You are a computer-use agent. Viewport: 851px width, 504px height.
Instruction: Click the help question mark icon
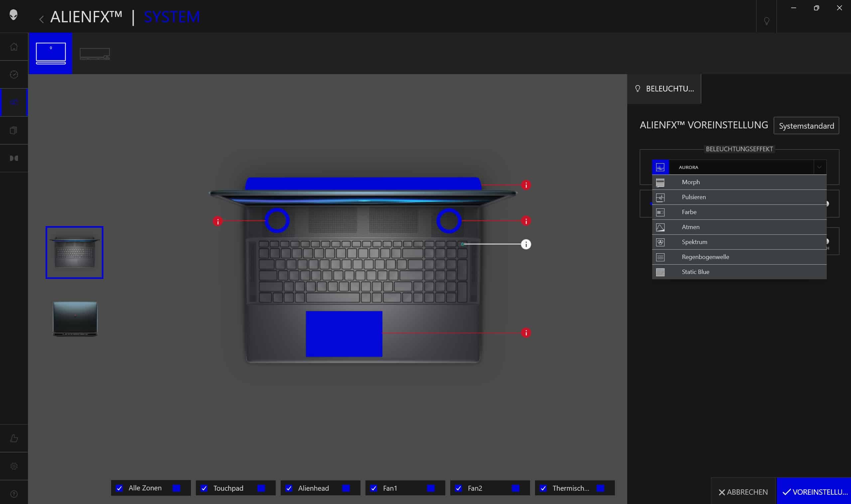click(14, 494)
